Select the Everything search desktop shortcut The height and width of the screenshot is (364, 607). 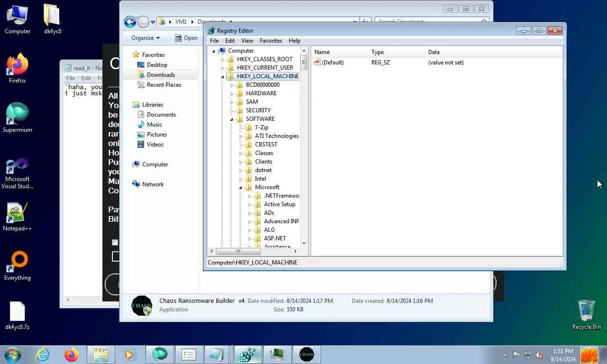coord(18,266)
